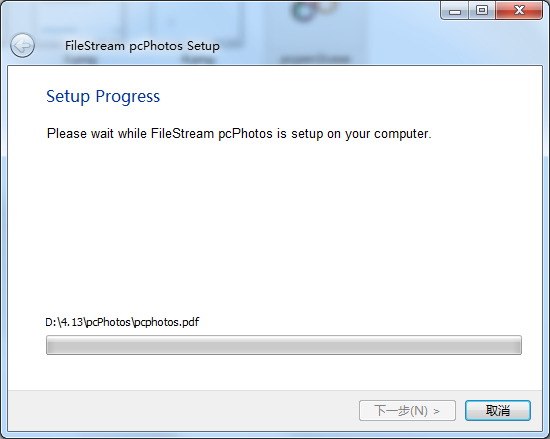Click the FileStream pcPhotos Setup title text
Image resolution: width=550 pixels, height=439 pixels.
(x=142, y=46)
